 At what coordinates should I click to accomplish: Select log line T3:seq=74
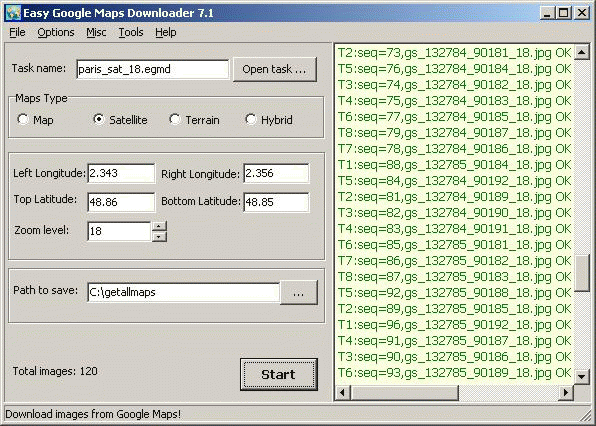click(x=454, y=84)
